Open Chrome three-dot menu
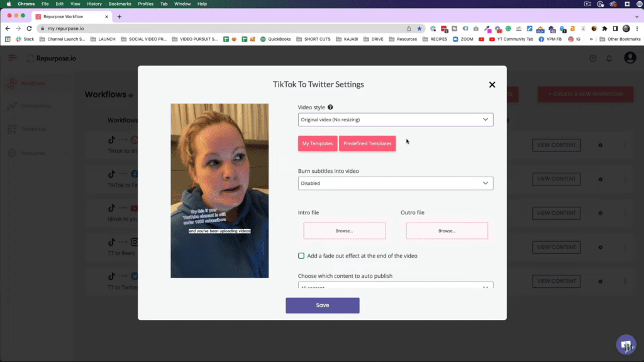The image size is (644, 362). pyautogui.click(x=637, y=28)
